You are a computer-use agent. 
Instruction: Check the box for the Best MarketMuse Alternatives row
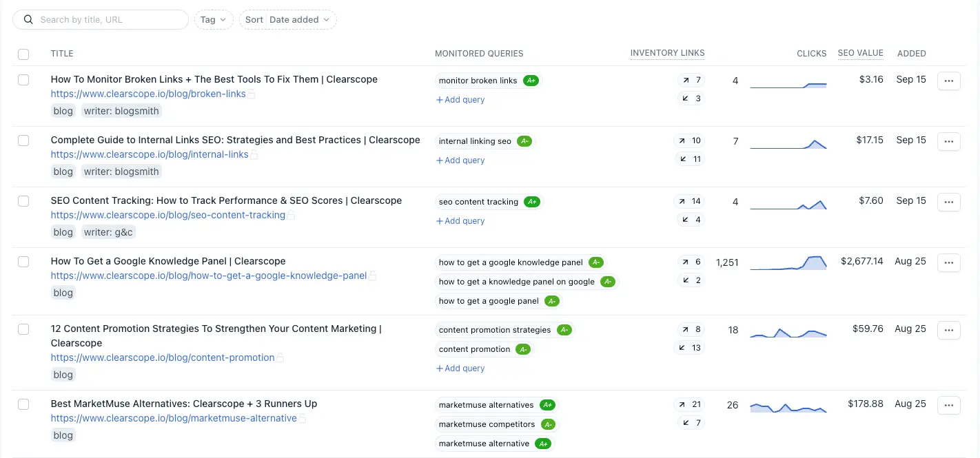(23, 404)
